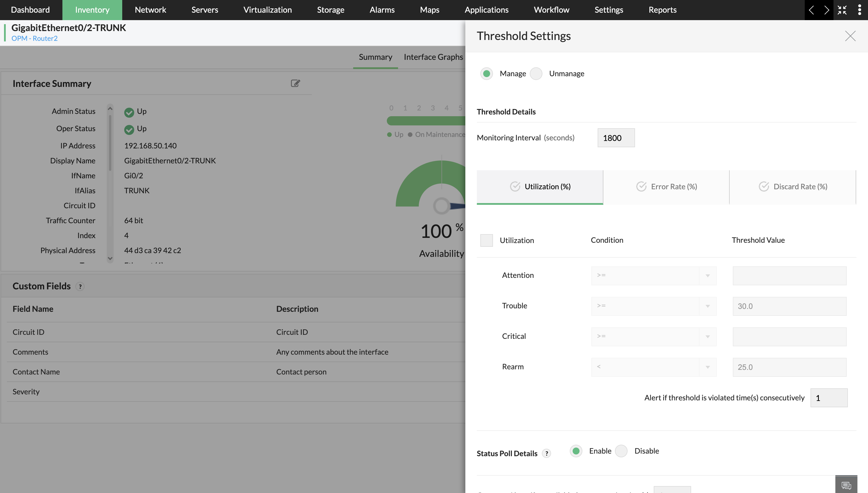Expand the Rearm condition dropdown
Viewport: 868px width, 493px height.
click(x=653, y=367)
